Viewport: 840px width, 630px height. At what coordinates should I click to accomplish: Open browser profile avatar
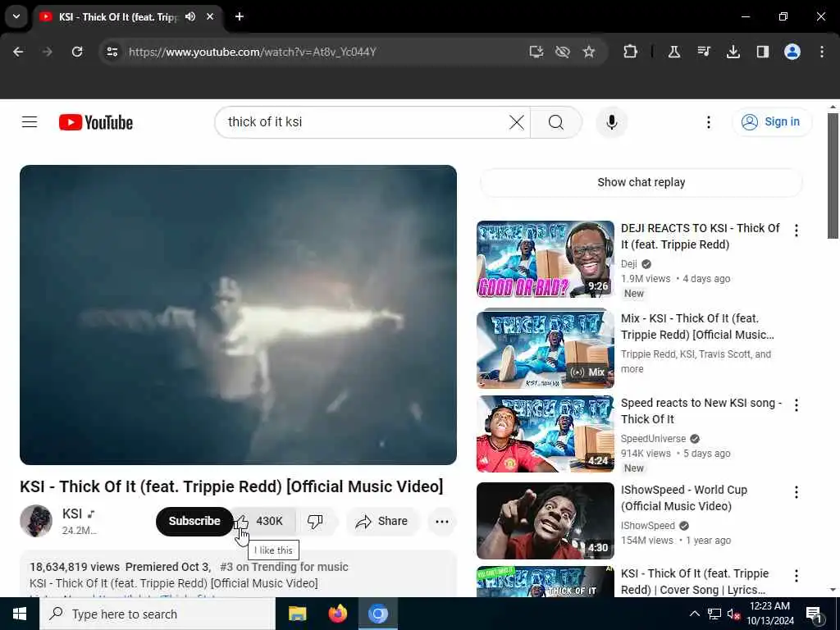click(x=792, y=52)
